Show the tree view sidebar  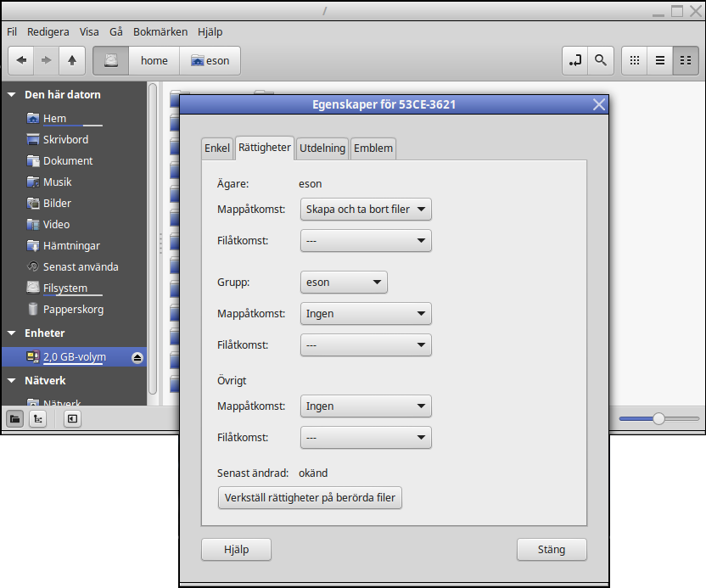coord(38,419)
